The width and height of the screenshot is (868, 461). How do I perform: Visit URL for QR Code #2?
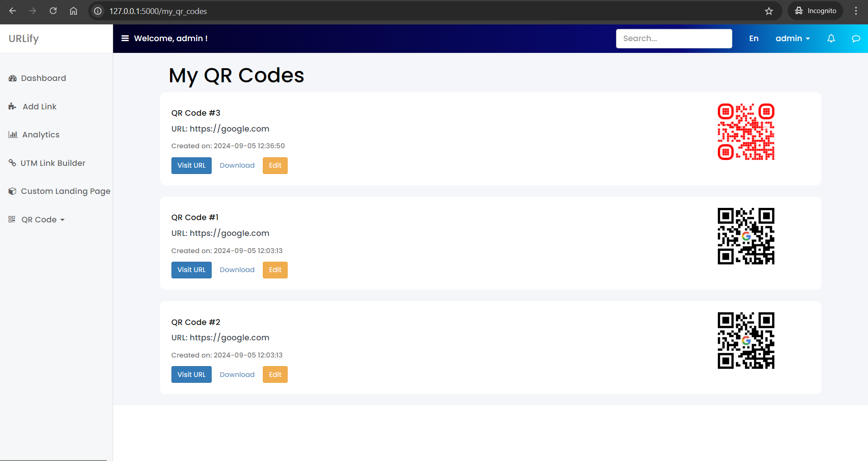(191, 375)
